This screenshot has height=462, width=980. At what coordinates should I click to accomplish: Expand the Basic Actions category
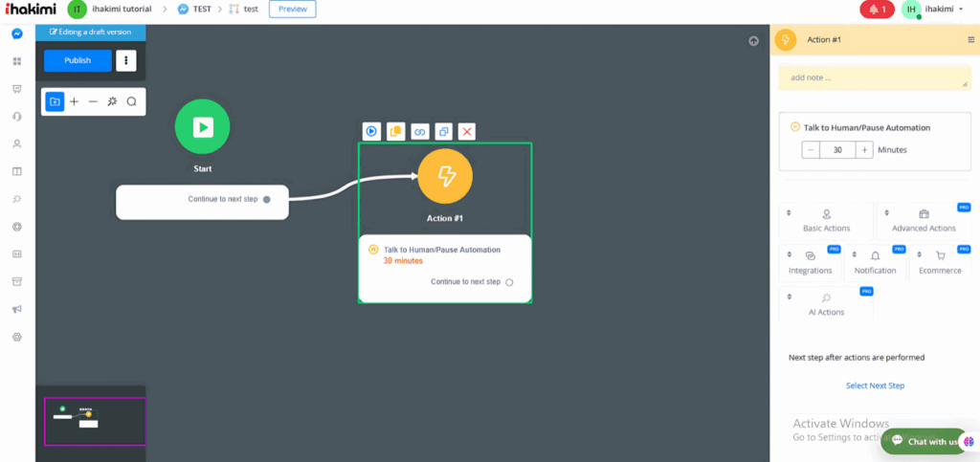pyautogui.click(x=826, y=220)
